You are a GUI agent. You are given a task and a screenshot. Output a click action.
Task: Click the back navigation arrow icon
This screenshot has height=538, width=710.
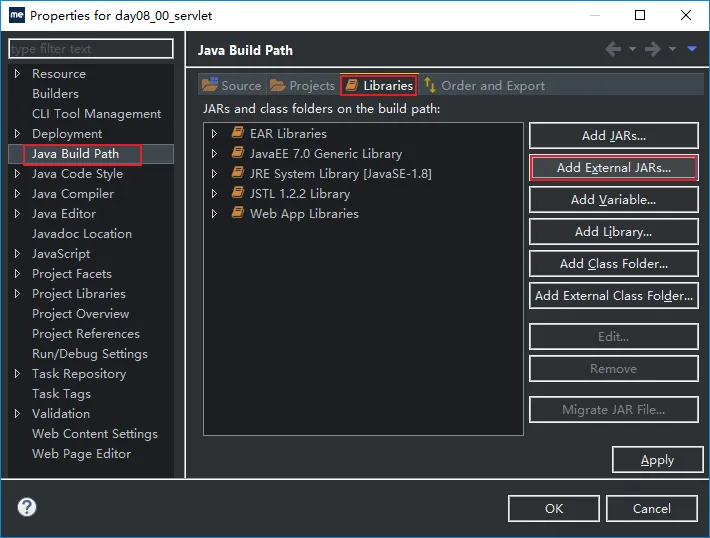coord(614,49)
